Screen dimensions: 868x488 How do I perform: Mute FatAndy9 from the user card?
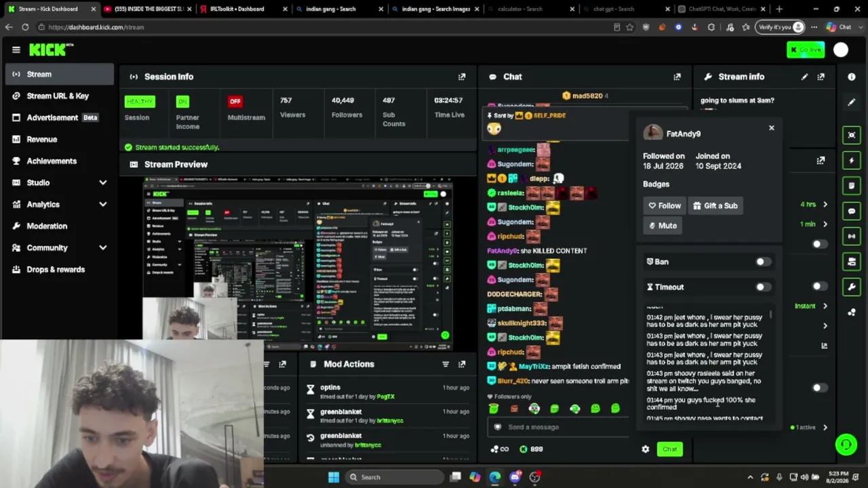[662, 226]
